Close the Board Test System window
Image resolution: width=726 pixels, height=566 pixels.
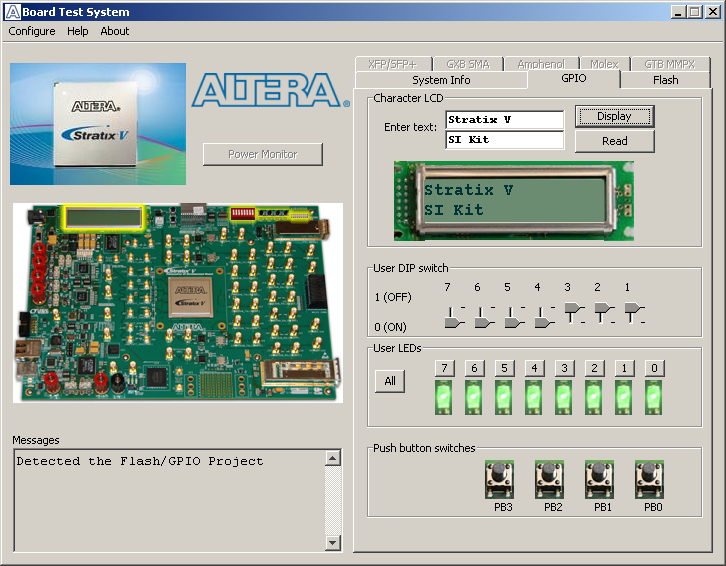pos(712,12)
